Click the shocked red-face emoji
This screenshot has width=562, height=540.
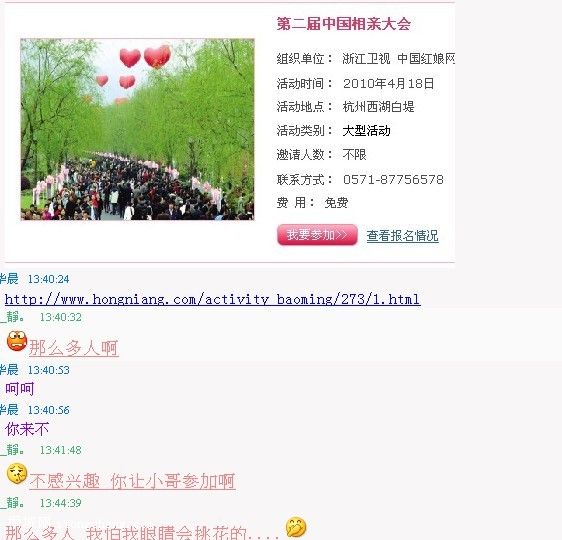[17, 341]
